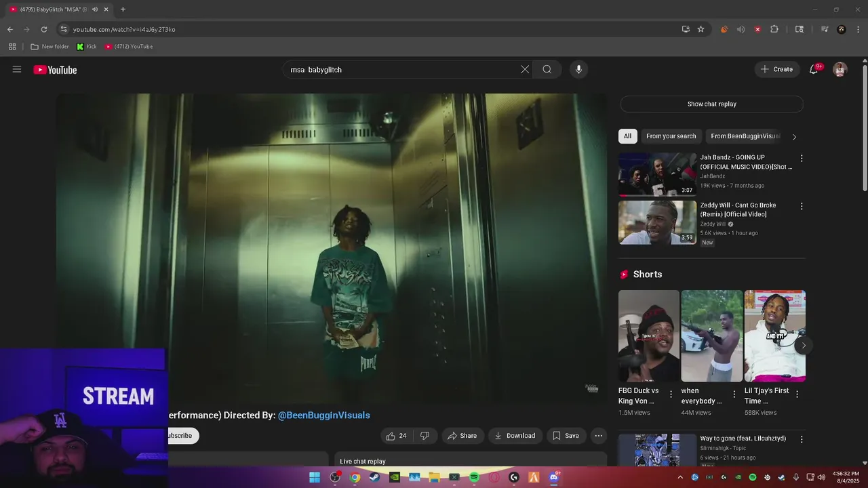
Task: Open options for Zeddy Will video
Action: (x=802, y=207)
